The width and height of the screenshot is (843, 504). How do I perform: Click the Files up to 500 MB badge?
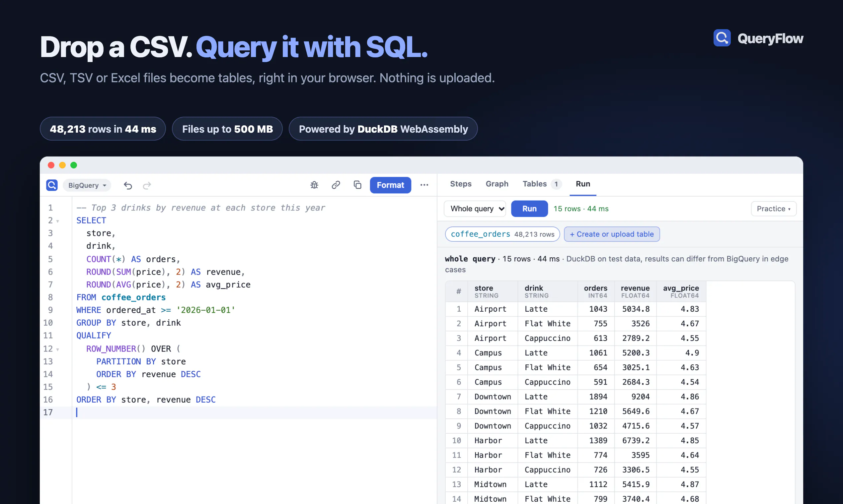coord(227,129)
